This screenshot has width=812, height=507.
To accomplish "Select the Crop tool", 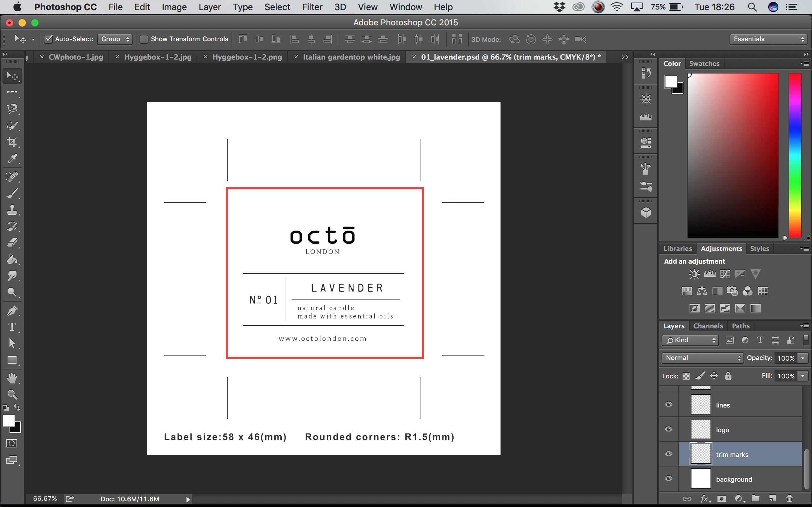I will pyautogui.click(x=12, y=142).
